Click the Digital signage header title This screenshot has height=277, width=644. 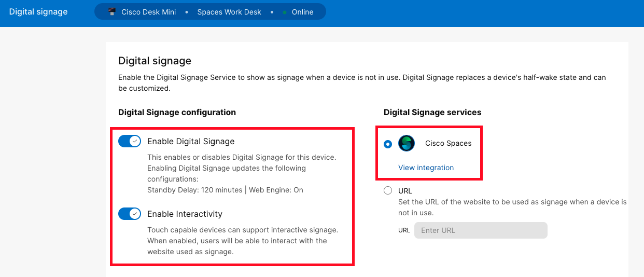[38, 11]
